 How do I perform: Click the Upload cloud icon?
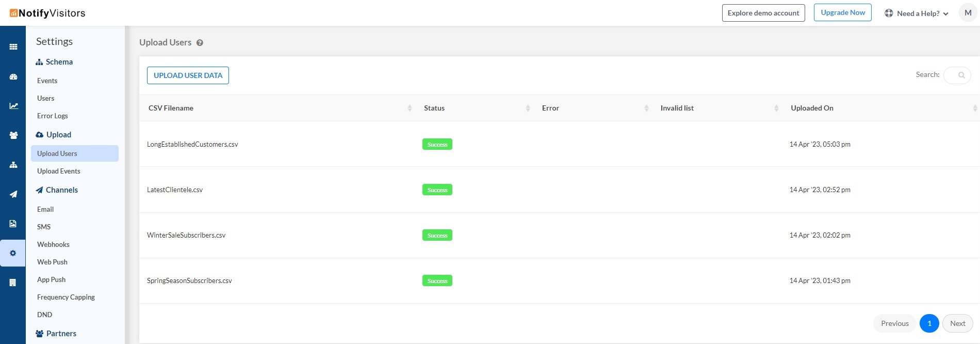40,135
